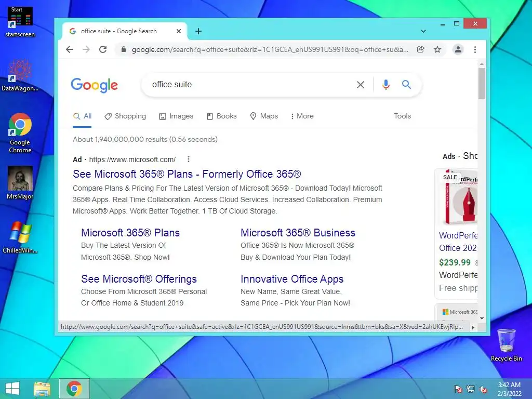The image size is (532, 399).
Task: Open the Microsoft 365 Business sitelink
Action: tap(298, 233)
